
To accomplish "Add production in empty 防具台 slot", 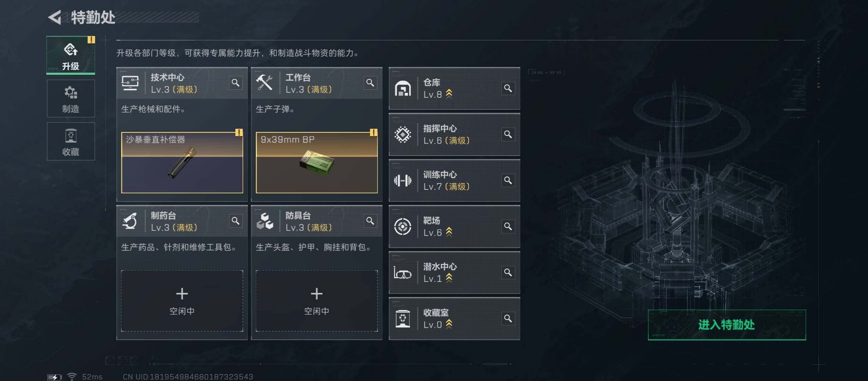I will click(317, 301).
